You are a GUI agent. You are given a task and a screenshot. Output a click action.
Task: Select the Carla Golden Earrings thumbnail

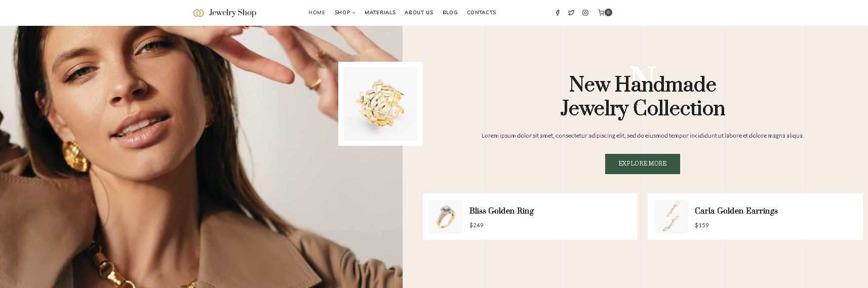[671, 217]
